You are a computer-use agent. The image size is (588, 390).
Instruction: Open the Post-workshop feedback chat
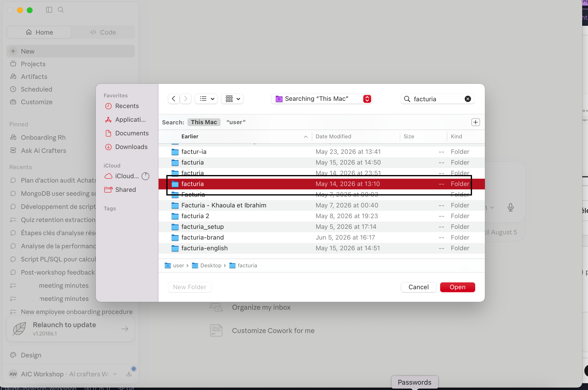51,272
